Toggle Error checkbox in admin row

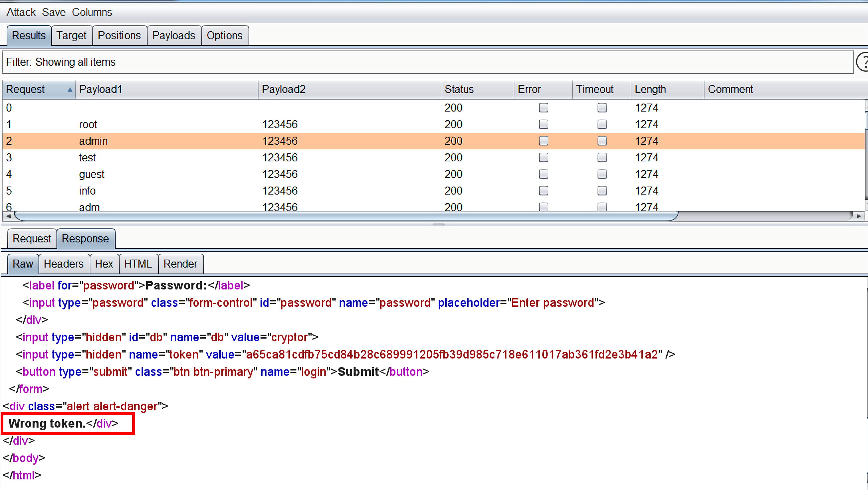(544, 141)
